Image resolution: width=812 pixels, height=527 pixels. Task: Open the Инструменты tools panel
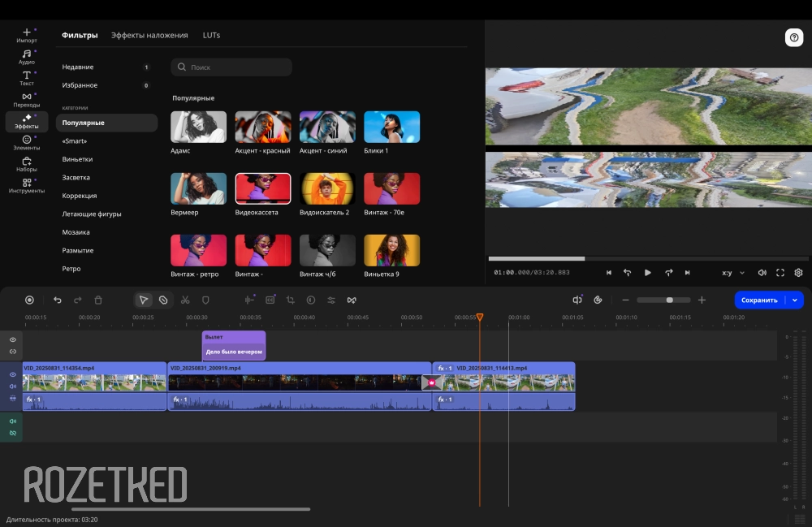click(x=27, y=186)
